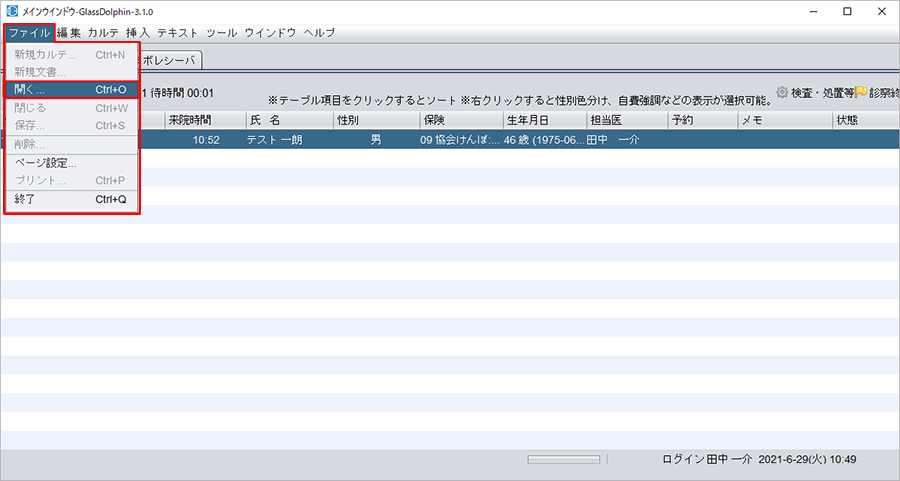Click the 削除... menu entry

coord(72,144)
